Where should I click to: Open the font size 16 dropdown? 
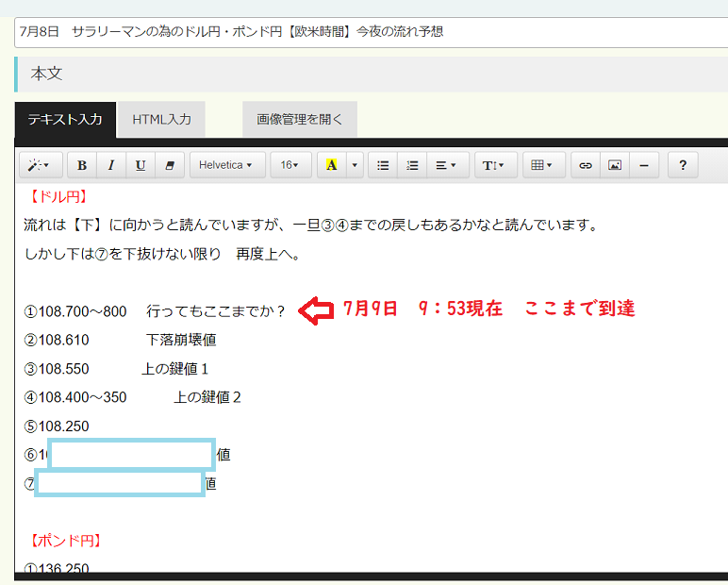(290, 165)
